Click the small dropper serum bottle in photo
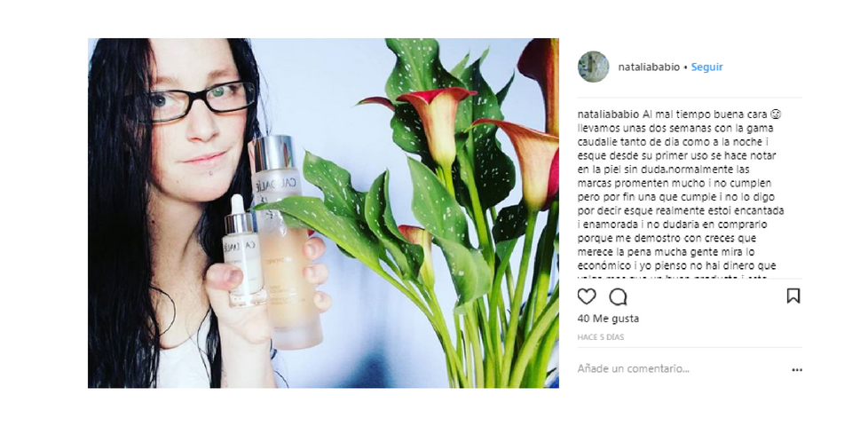The image size is (868, 426). [243, 249]
